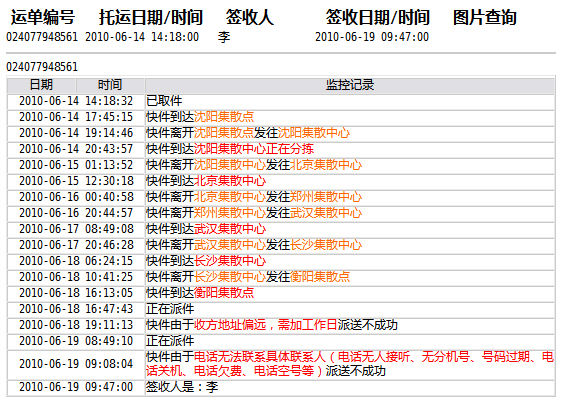Click 衡阳集散点 in the 16:13:05 row
The width and height of the screenshot is (564, 404).
coord(224,293)
